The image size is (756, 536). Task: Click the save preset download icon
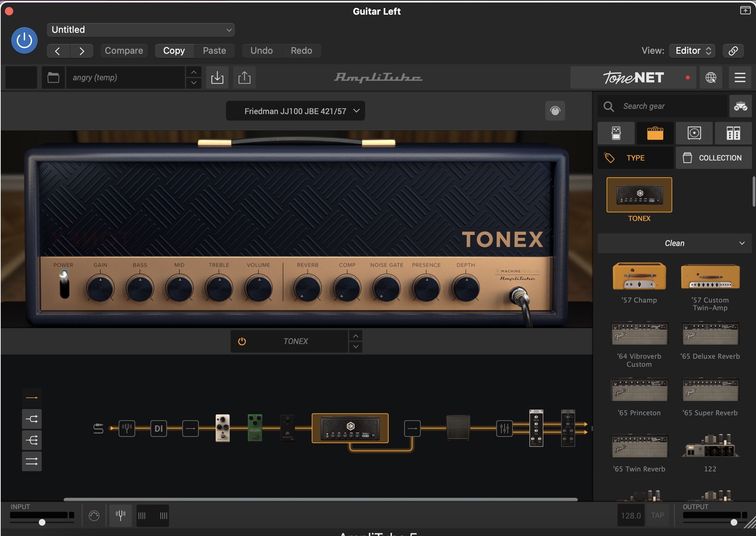click(x=217, y=77)
